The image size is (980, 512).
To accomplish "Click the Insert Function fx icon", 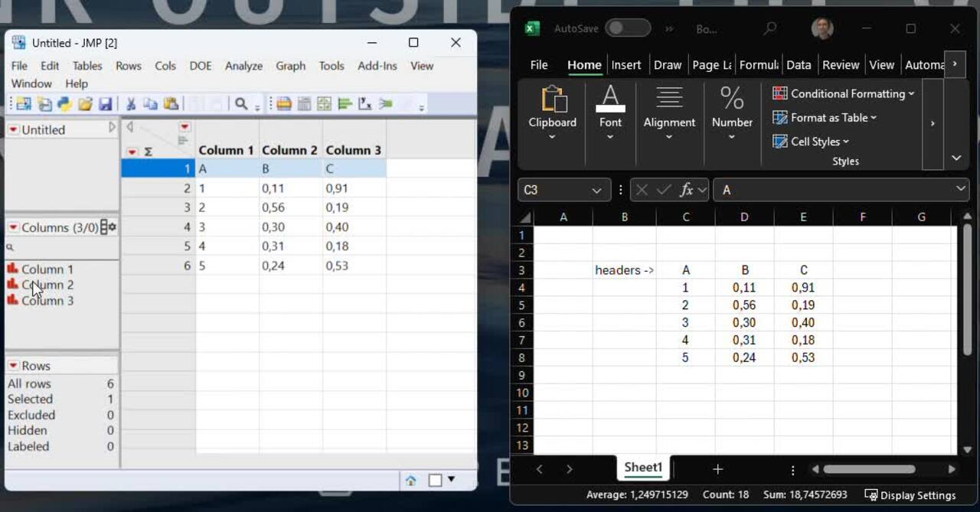I will pos(686,190).
